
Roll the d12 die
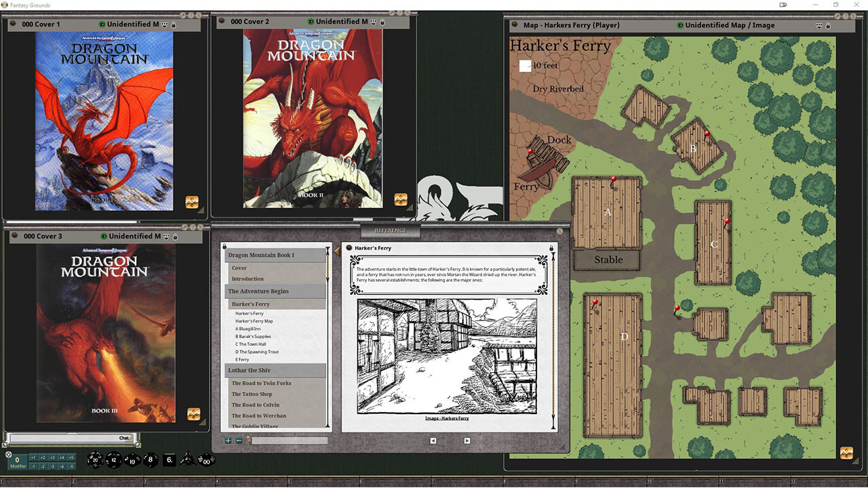(x=113, y=460)
